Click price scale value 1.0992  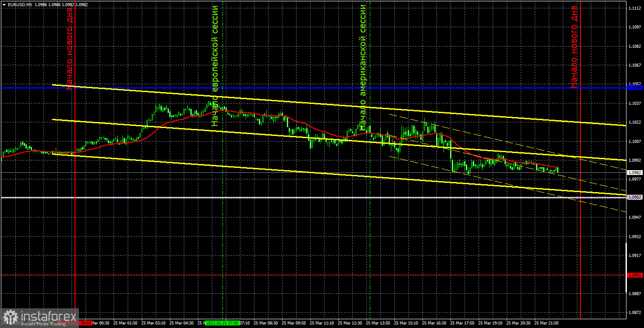click(635, 160)
